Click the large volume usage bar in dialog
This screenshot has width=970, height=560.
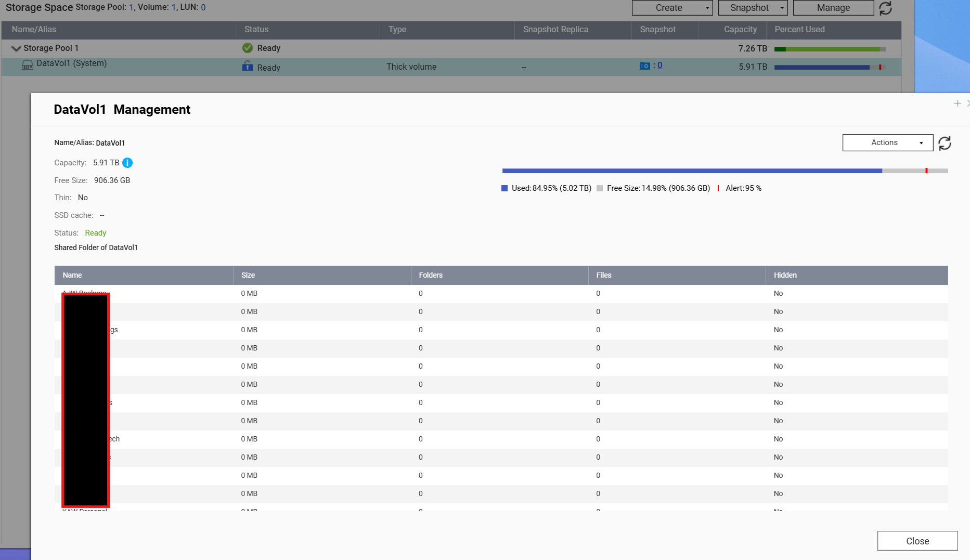[725, 171]
